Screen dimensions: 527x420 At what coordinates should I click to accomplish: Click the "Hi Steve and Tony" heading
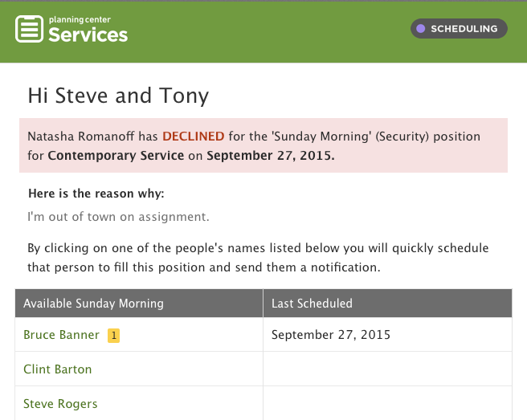(x=118, y=96)
